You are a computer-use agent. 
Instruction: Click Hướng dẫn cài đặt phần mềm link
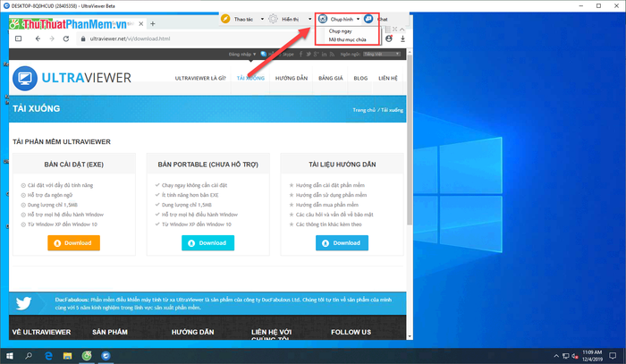click(330, 185)
